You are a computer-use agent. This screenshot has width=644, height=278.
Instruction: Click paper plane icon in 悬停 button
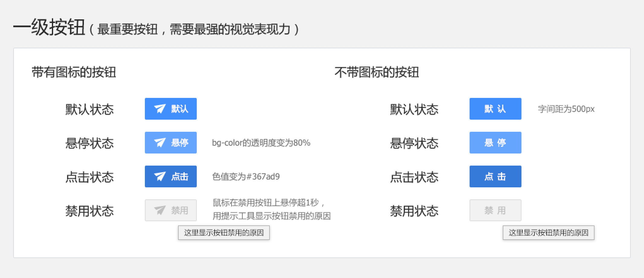[x=160, y=142]
